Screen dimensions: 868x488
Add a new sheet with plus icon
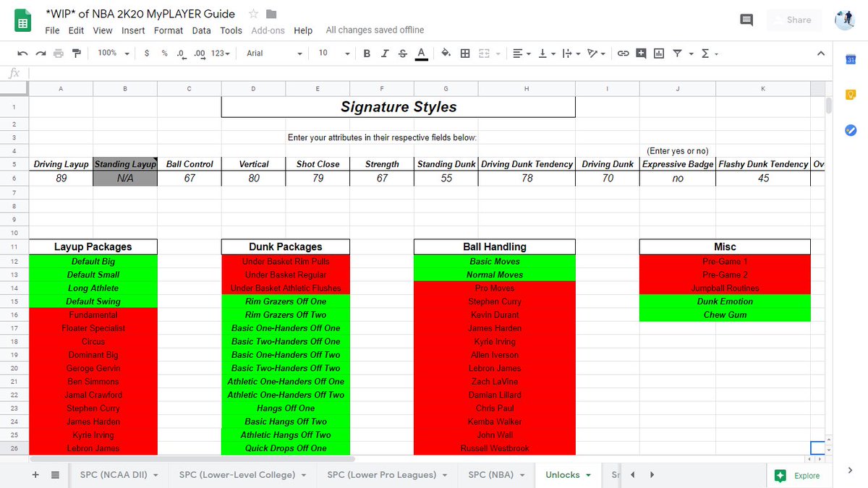coord(35,475)
